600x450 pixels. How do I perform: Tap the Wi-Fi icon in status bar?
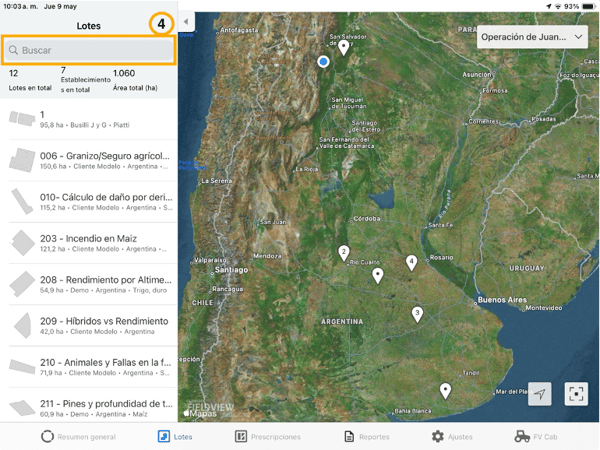pyautogui.click(x=558, y=6)
